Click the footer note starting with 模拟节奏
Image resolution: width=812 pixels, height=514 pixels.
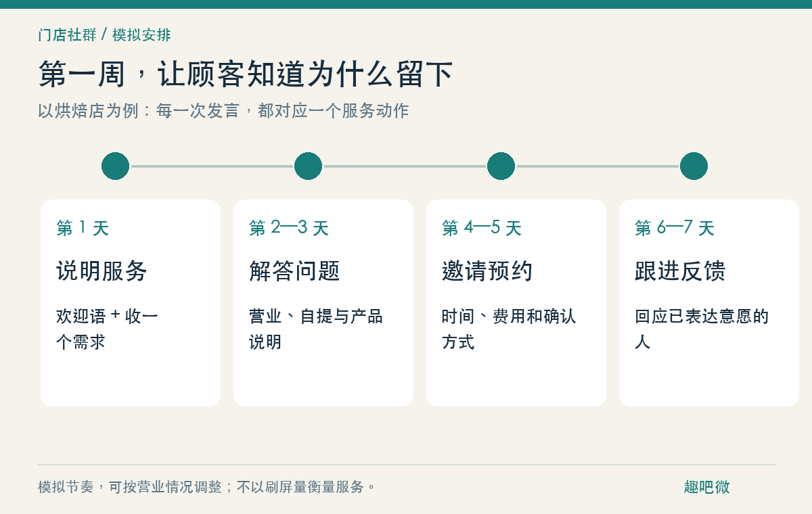207,487
